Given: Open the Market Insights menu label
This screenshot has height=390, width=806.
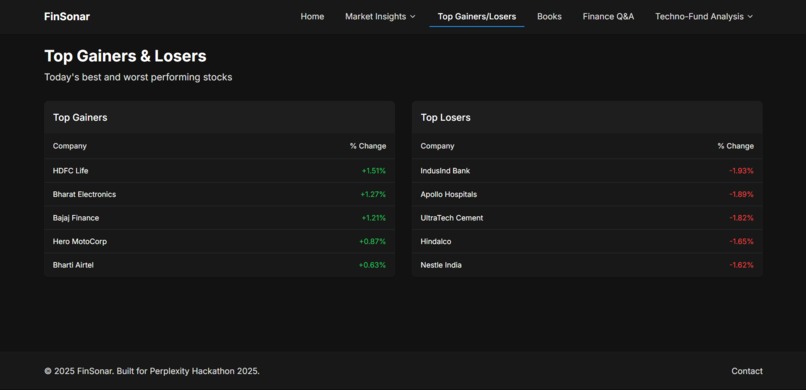Looking at the screenshot, I should tap(375, 16).
